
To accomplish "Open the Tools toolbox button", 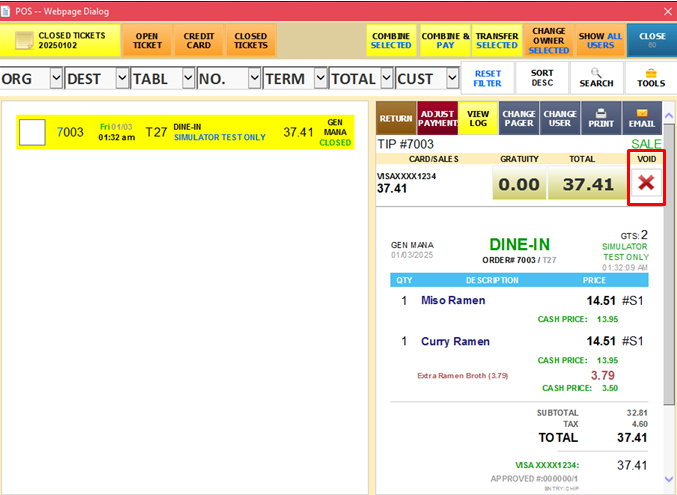I will (650, 78).
